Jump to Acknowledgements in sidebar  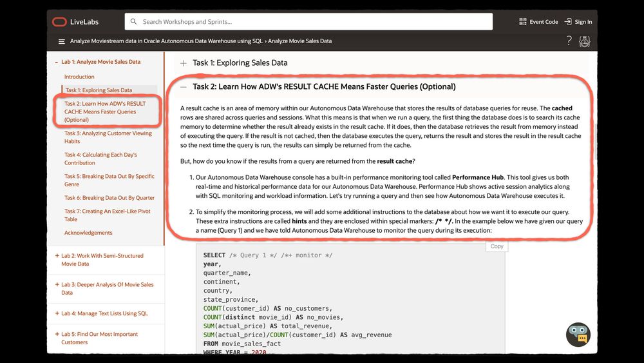88,233
